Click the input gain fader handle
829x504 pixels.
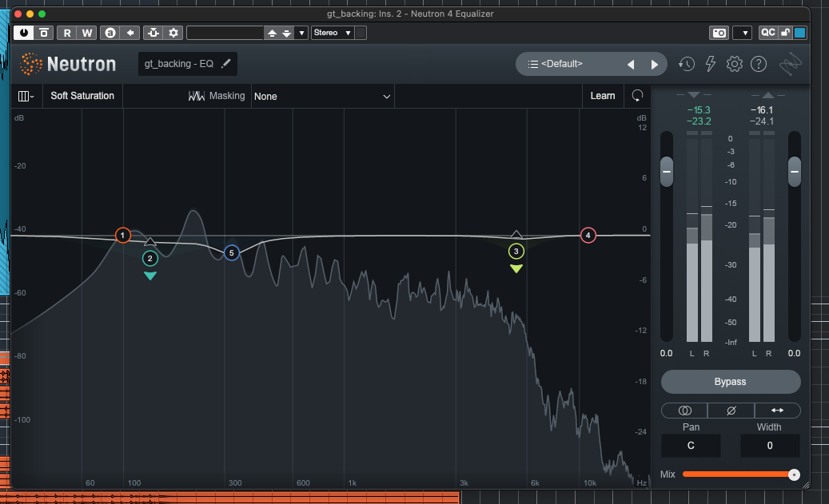(x=667, y=172)
